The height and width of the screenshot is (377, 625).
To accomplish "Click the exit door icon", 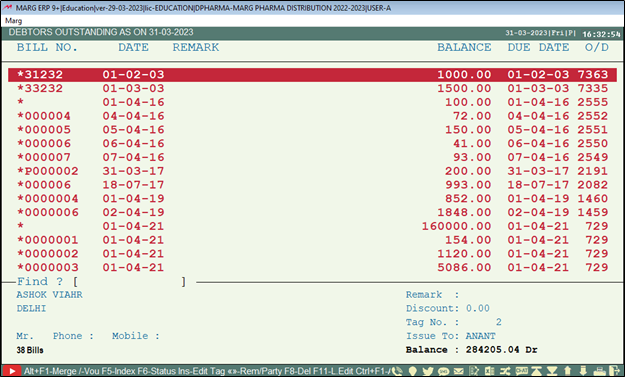I will coord(615,371).
